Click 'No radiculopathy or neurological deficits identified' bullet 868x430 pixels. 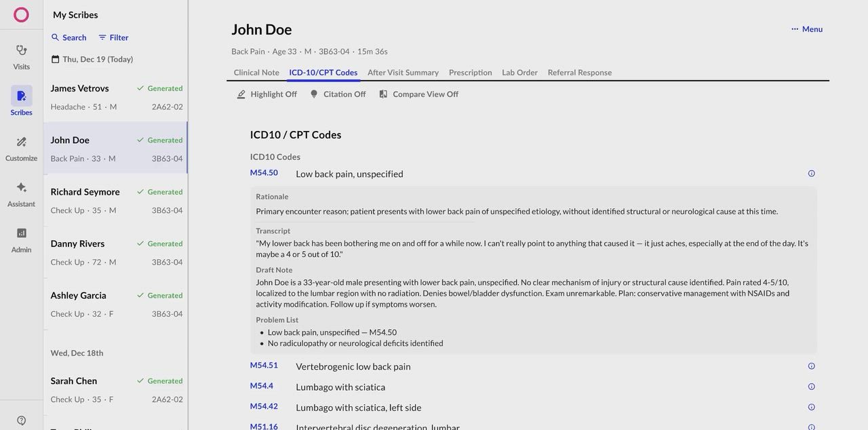(x=355, y=343)
